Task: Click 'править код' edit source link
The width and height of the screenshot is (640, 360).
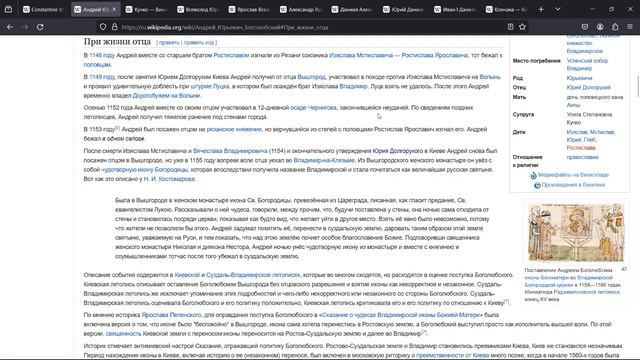Action: [199, 42]
